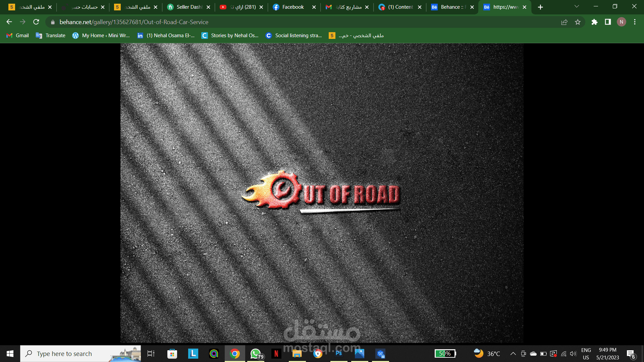Switch to the YouTube (281) tab
Viewport: 644px width, 362px height.
[x=241, y=7]
